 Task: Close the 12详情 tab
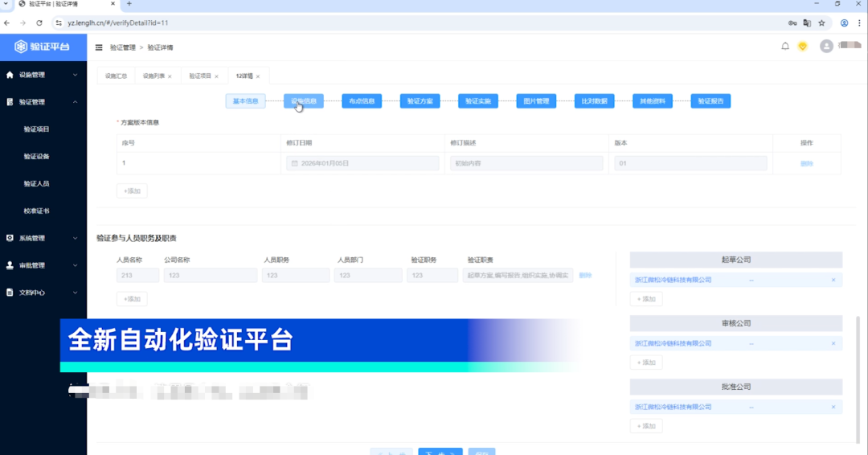point(258,76)
